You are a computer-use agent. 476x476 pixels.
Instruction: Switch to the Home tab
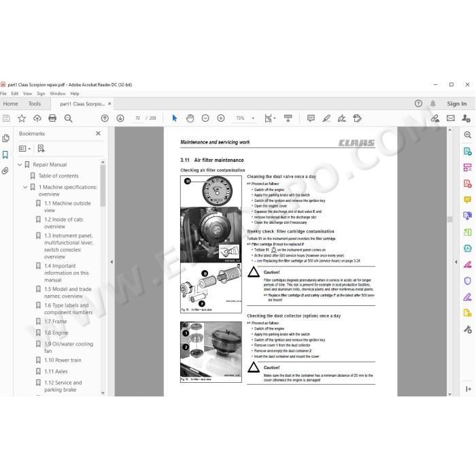tap(11, 103)
